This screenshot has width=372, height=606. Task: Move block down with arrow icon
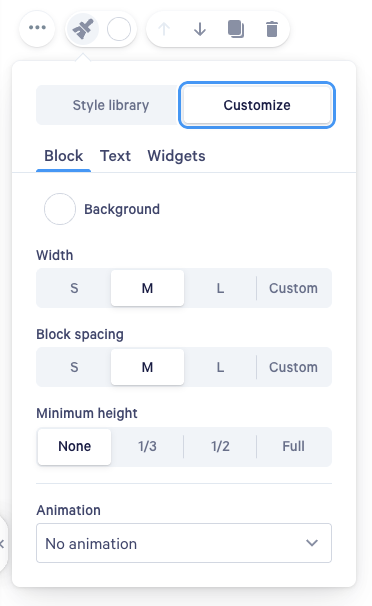(x=200, y=29)
